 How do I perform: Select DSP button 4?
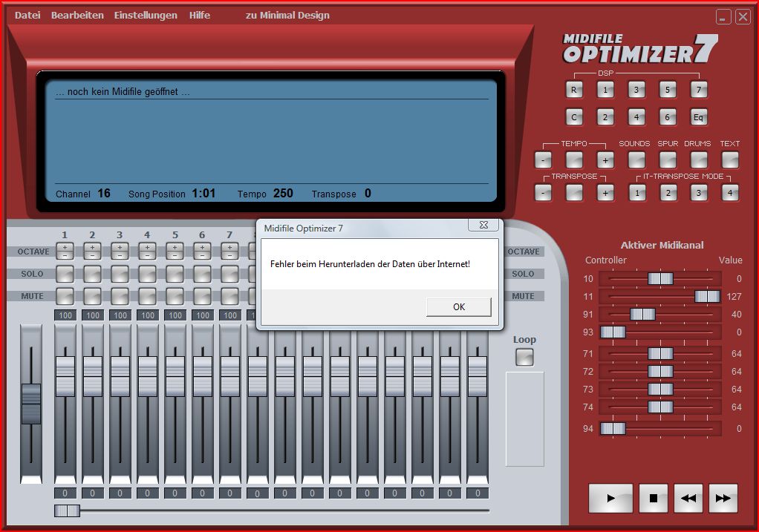636,117
